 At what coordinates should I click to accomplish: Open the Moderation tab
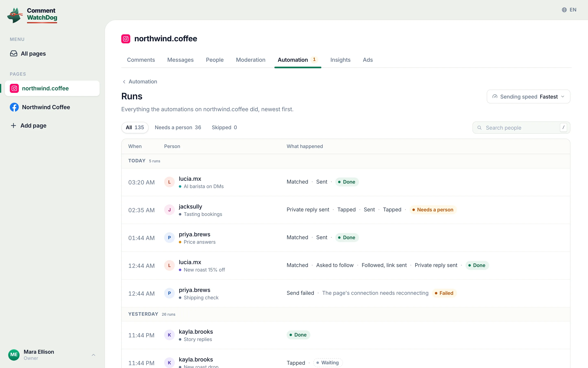(x=251, y=60)
